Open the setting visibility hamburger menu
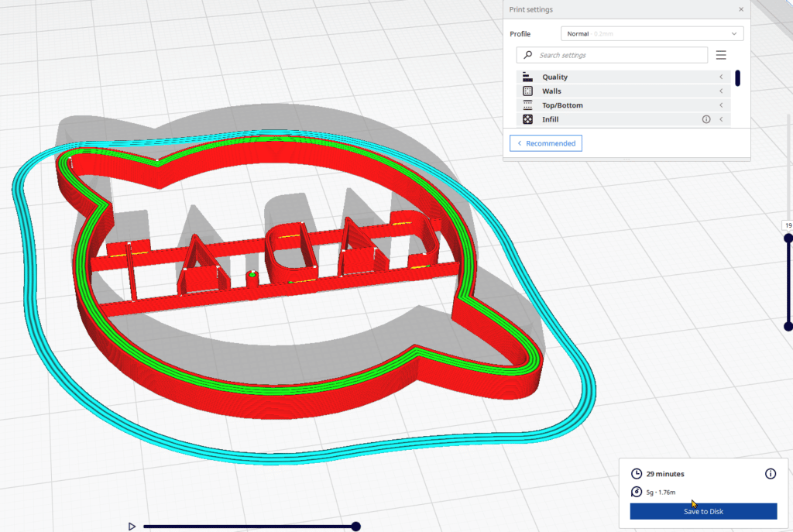This screenshot has width=793, height=532. pos(721,55)
